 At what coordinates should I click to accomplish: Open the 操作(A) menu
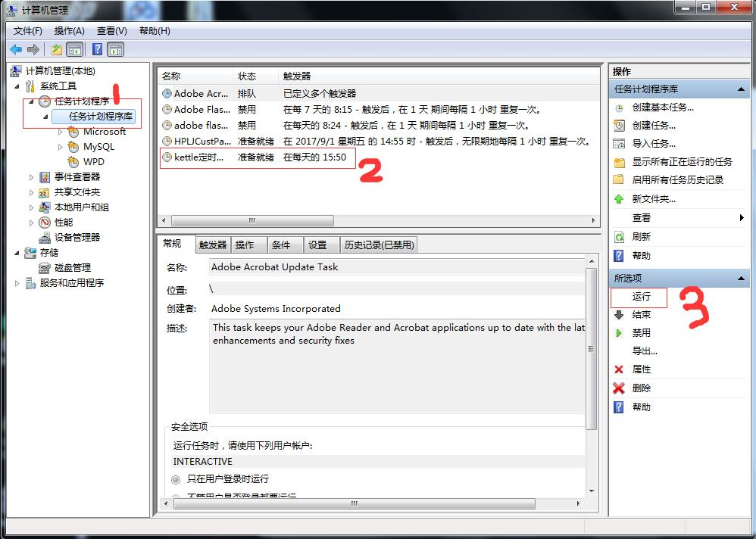(70, 31)
